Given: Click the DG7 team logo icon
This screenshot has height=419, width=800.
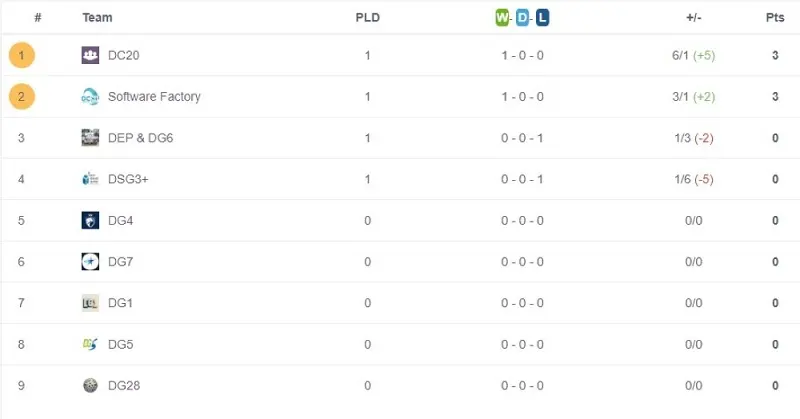Looking at the screenshot, I should coord(90,262).
